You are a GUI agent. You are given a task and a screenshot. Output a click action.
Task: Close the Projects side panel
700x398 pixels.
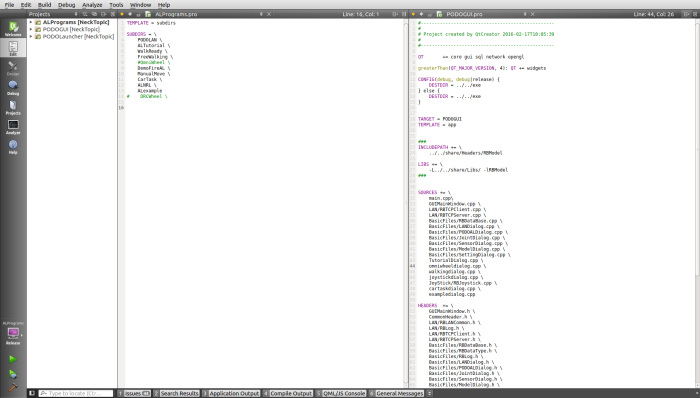(x=112, y=14)
